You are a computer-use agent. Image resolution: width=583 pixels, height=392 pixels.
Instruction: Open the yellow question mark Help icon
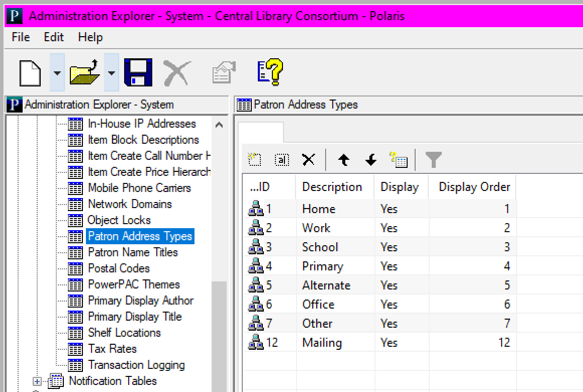tap(270, 72)
